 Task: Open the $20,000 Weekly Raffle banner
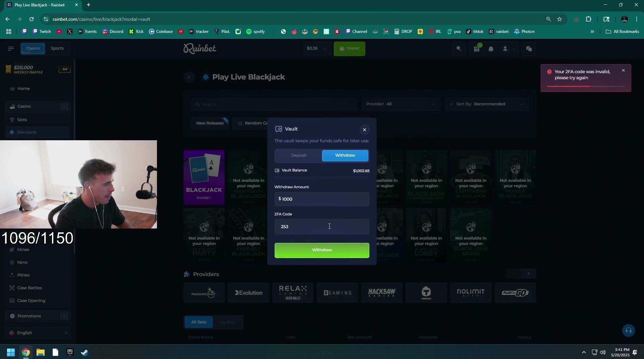[38, 69]
